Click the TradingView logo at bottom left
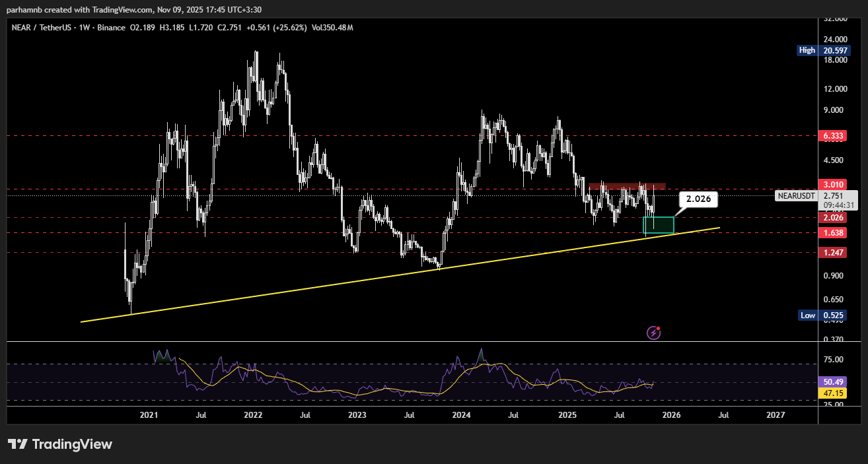Image resolution: width=868 pixels, height=464 pixels. (60, 444)
